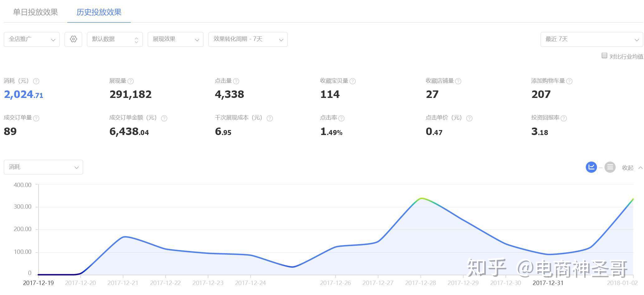The image size is (644, 295).
Task: Click the 2017-12-31 axis date label
Action: pos(548,283)
